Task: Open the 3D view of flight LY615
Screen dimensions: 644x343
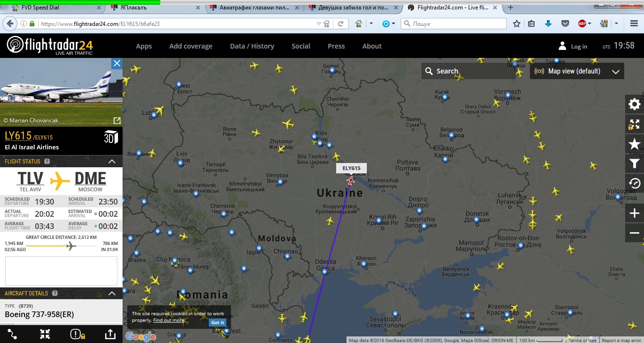Action: pyautogui.click(x=111, y=138)
